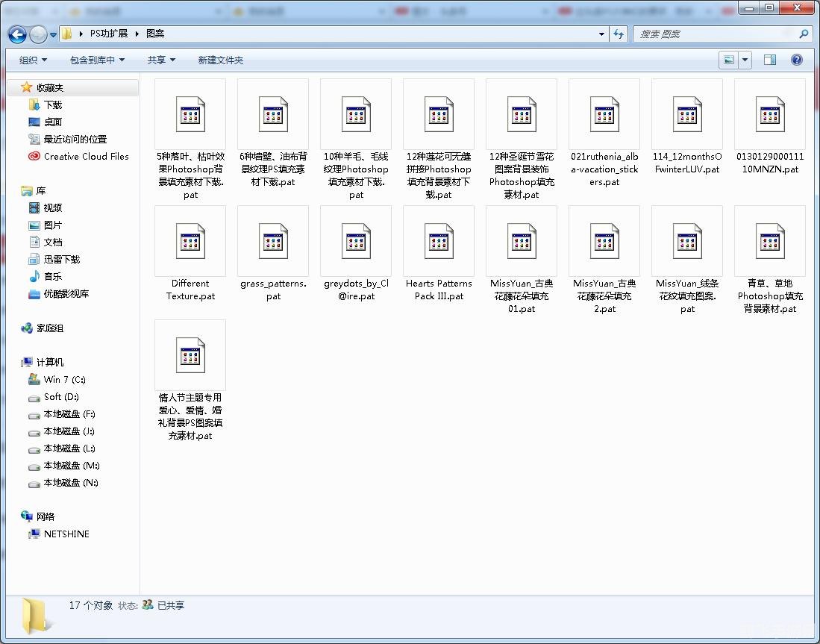Click the 新建文件夹 button
This screenshot has height=644, width=820.
pos(220,60)
